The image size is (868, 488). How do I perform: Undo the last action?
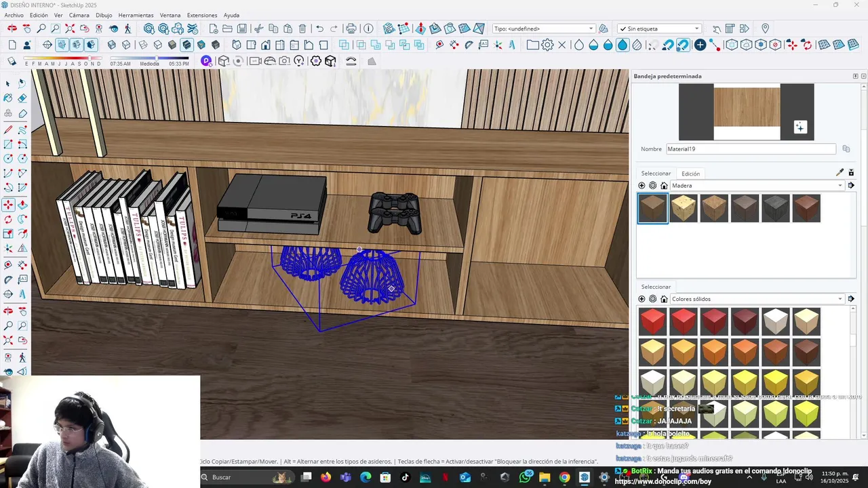coord(319,28)
